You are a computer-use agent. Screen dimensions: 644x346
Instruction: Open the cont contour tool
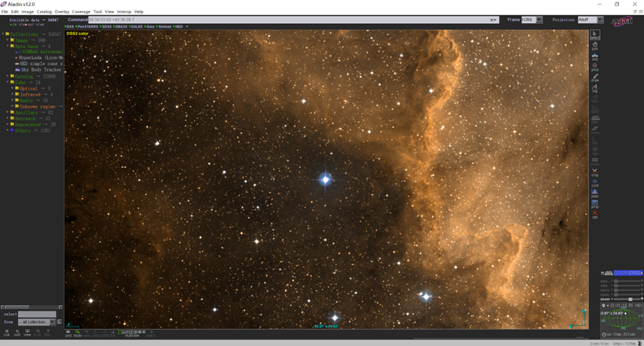click(x=595, y=183)
